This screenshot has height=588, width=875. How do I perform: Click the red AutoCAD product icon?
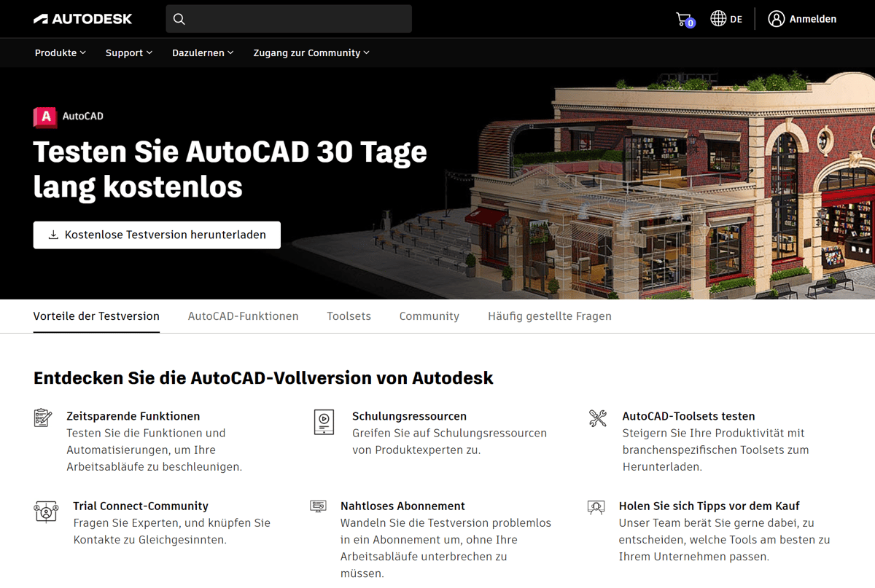pyautogui.click(x=45, y=117)
